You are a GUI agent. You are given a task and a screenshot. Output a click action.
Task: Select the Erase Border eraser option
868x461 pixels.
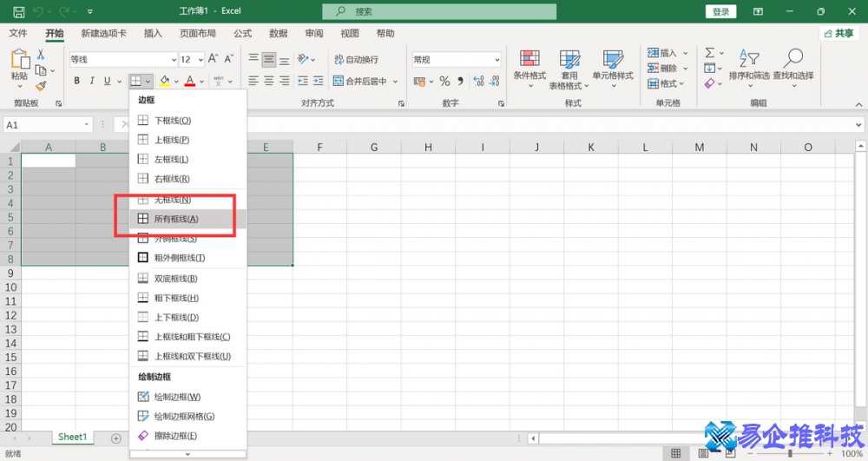(x=175, y=436)
